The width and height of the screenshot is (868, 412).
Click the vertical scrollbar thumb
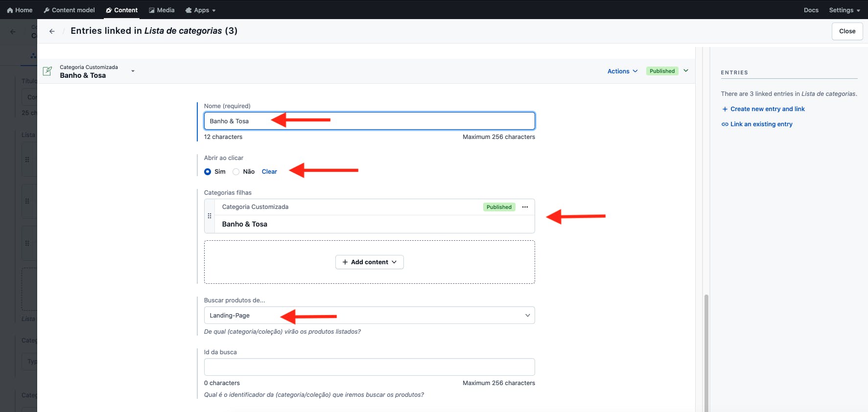706,352
